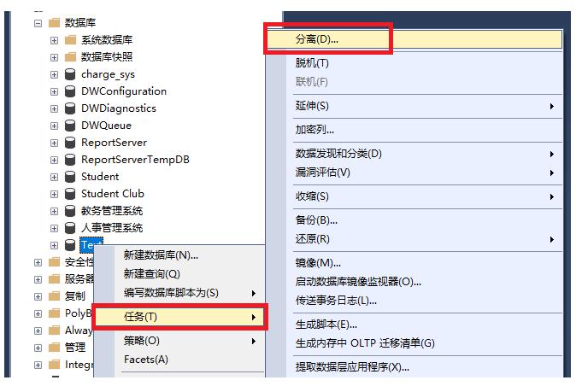Click the 服务器 folder icon

[x=54, y=279]
